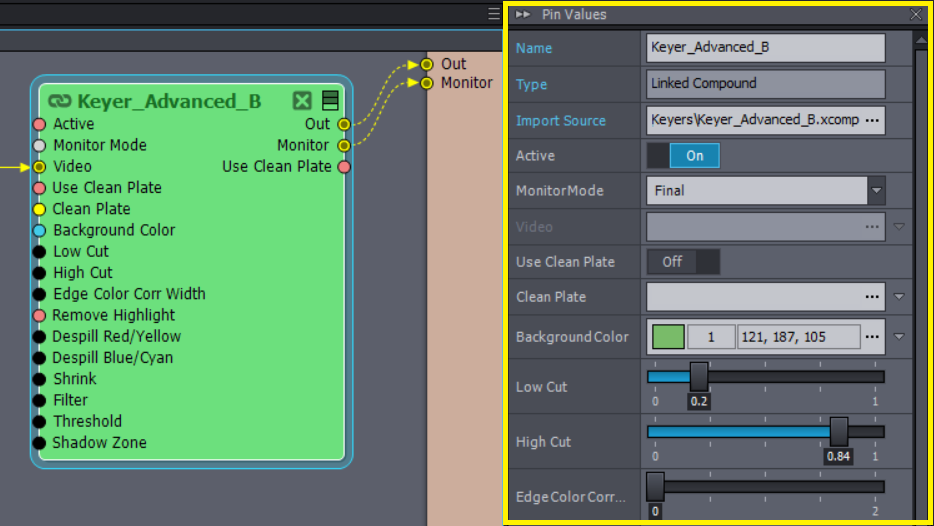Expand the Video row chevron
The image size is (934, 526).
click(x=899, y=227)
